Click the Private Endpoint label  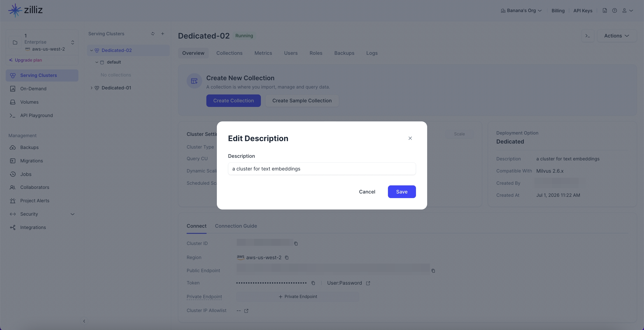pos(204,297)
